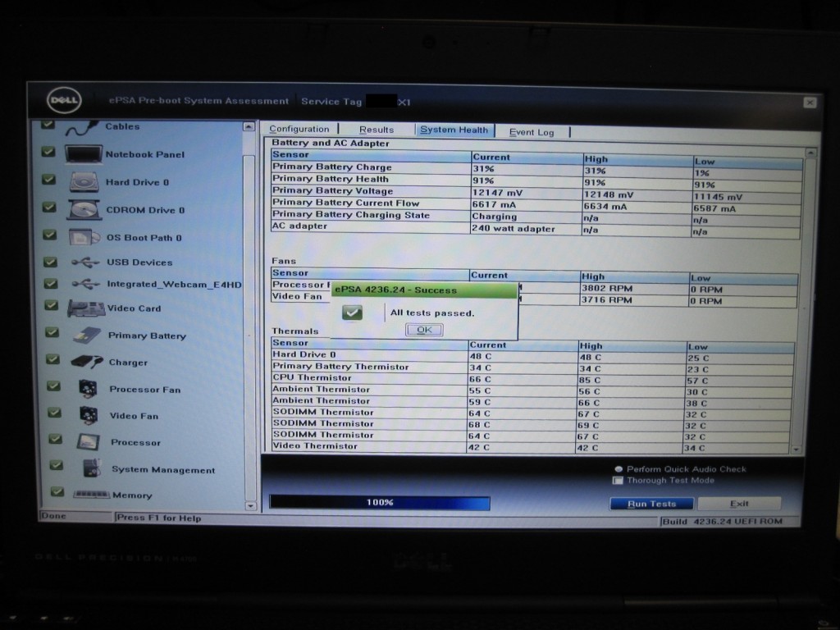Image resolution: width=840 pixels, height=630 pixels.
Task: Click the Primary Battery Charge row
Action: coord(536,169)
